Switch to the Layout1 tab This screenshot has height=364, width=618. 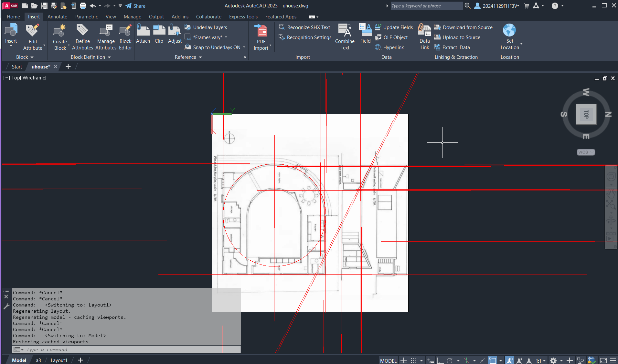click(x=59, y=360)
